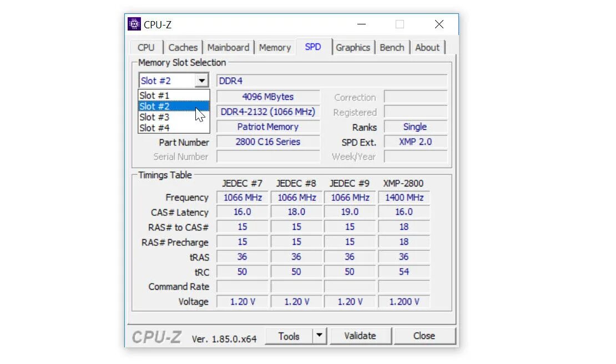The width and height of the screenshot is (616, 364).
Task: Click the SPD tab
Action: tap(313, 47)
